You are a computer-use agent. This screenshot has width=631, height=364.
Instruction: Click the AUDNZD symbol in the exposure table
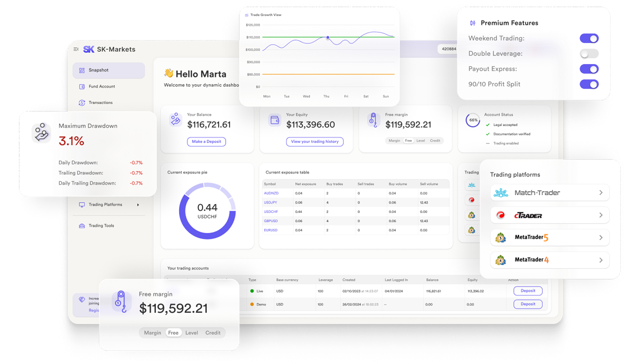[x=271, y=193]
